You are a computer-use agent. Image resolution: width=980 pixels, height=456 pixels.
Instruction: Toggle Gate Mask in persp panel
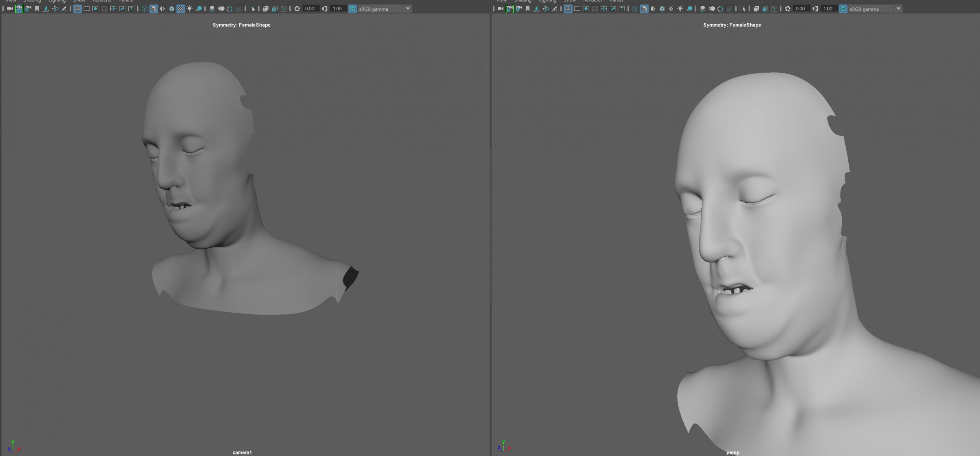(595, 8)
